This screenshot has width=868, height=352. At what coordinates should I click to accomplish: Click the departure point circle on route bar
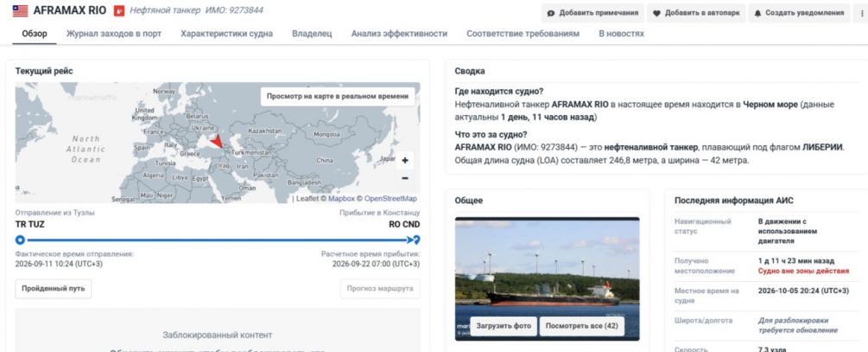[20, 240]
